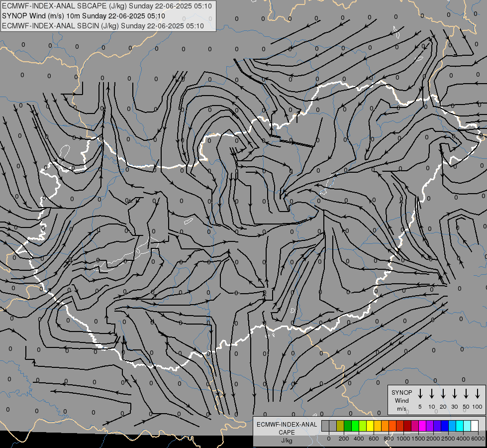Screen dimensions: 487x448
Task: Click the CAPE label in the color legend
Action: point(287,432)
